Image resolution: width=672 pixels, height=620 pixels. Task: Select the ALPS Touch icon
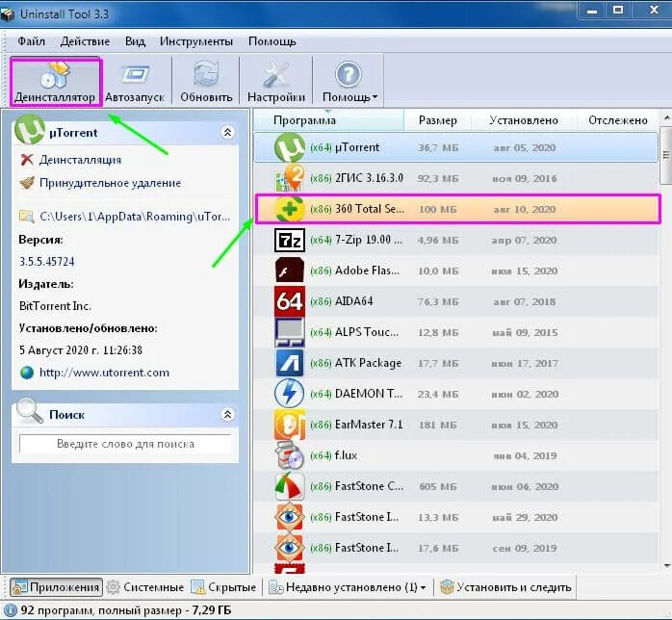289,332
